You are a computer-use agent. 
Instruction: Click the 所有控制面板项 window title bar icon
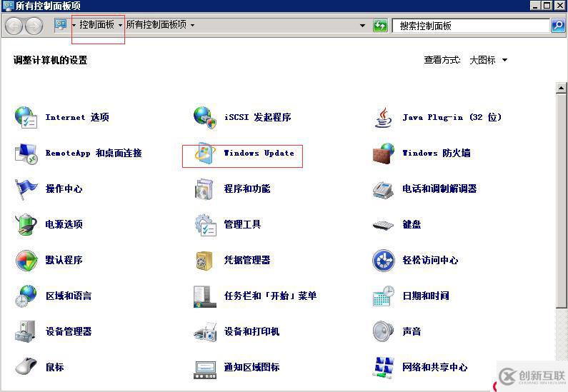(8, 6)
